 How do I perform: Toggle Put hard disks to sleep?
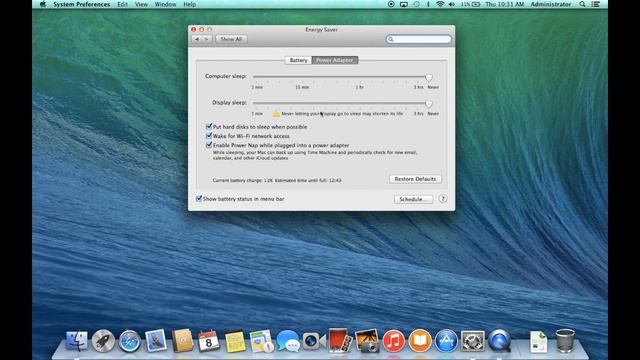tap(209, 127)
